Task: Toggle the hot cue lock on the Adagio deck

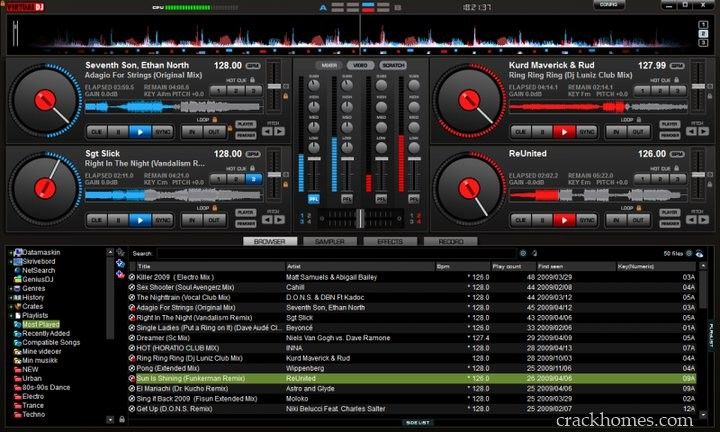Action: click(x=252, y=80)
